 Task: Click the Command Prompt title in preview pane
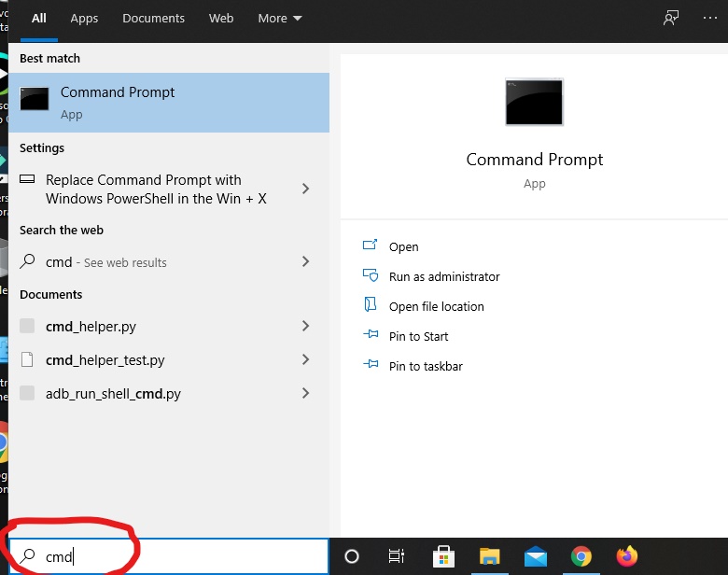tap(535, 160)
